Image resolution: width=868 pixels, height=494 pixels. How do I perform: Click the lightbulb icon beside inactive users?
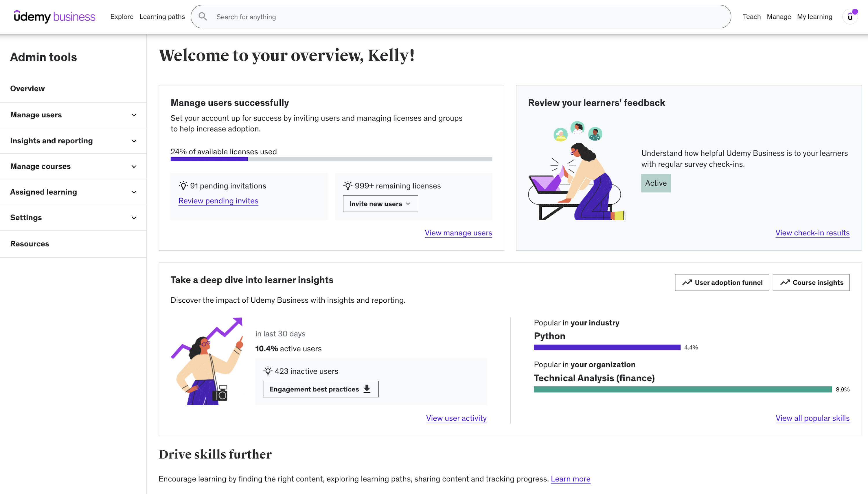tap(268, 371)
